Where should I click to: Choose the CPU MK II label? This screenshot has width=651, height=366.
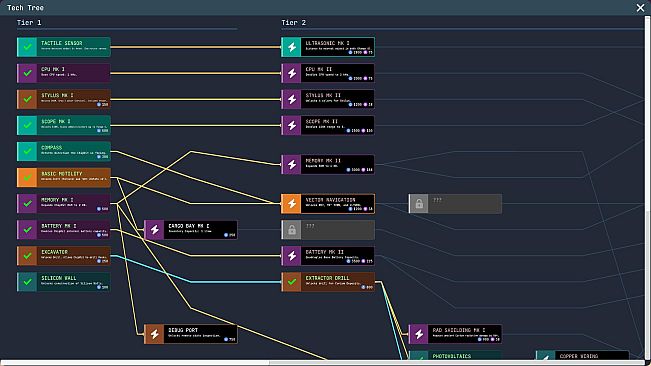pyautogui.click(x=319, y=69)
